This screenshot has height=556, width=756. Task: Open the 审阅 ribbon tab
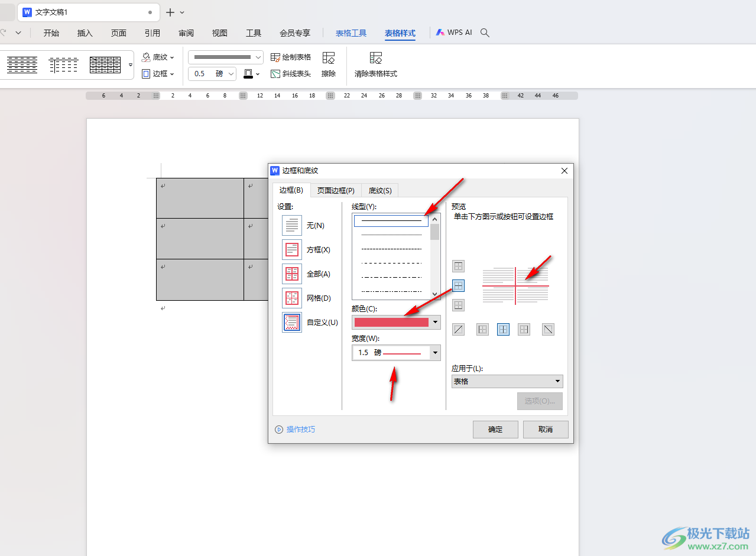[x=186, y=33]
